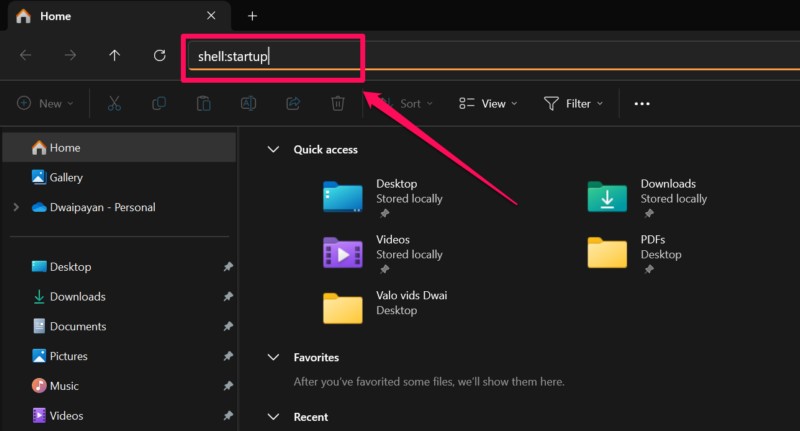Click the Delete trash icon
800x431 pixels.
click(x=338, y=103)
